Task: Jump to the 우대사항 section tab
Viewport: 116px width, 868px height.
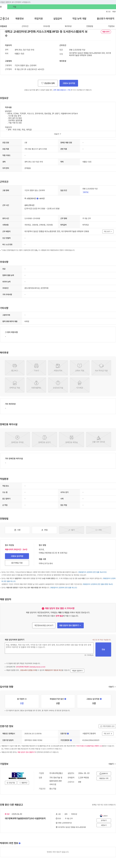Action: pyautogui.click(x=47, y=26)
